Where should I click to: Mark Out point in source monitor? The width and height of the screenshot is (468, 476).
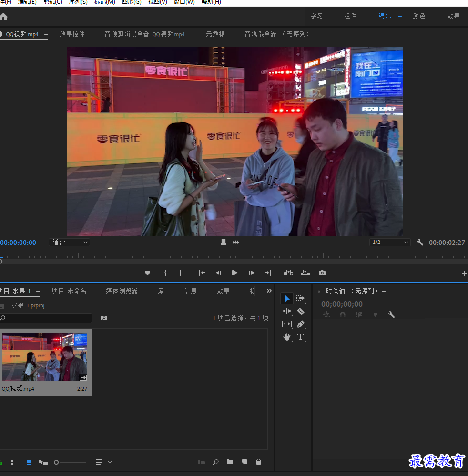click(x=181, y=273)
